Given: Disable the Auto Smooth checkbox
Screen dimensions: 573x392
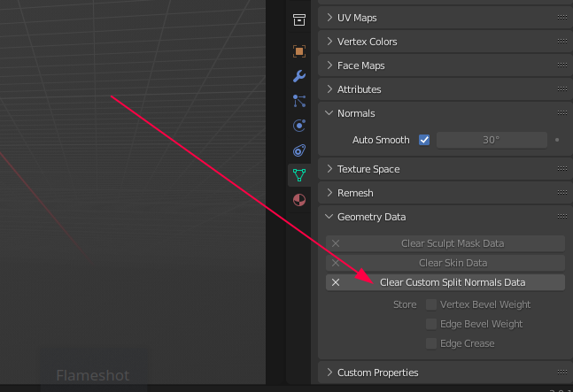Looking at the screenshot, I should pyautogui.click(x=424, y=140).
